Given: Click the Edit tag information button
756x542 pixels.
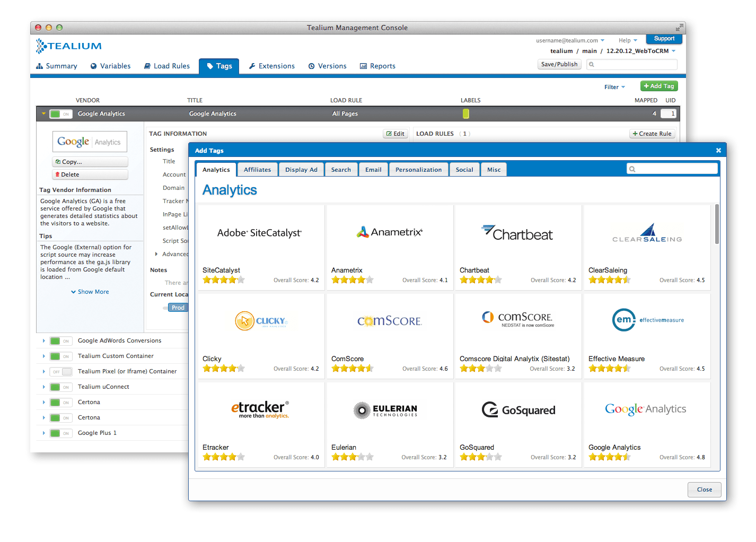Looking at the screenshot, I should pyautogui.click(x=395, y=134).
